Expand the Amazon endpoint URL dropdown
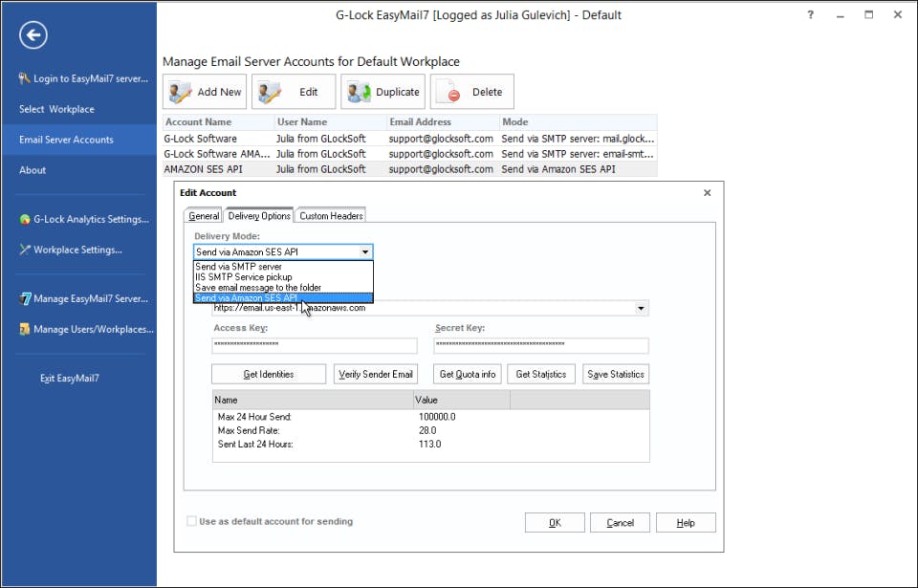918x588 pixels. [x=641, y=308]
